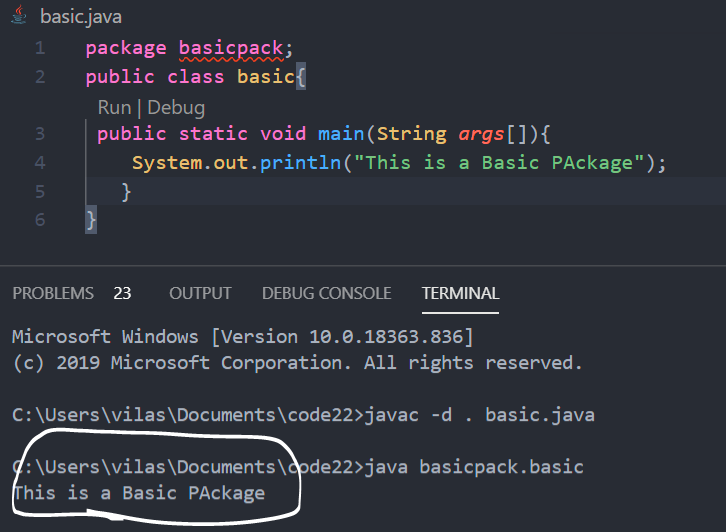Click the problems count badge 23

122,293
